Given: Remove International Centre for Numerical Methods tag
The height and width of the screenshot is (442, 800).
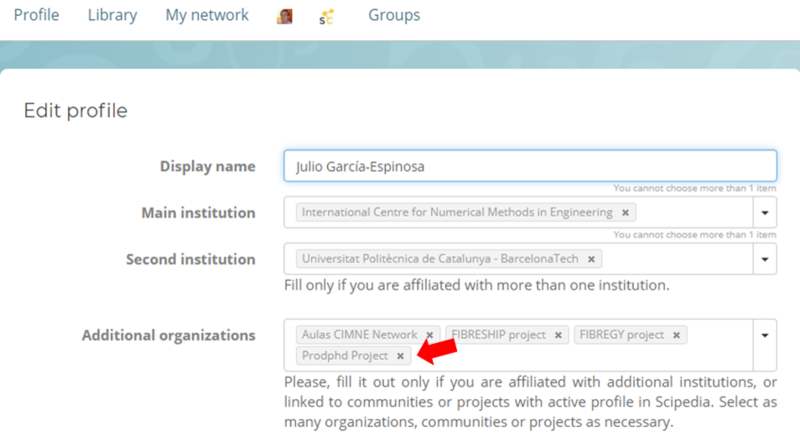Looking at the screenshot, I should tap(625, 213).
